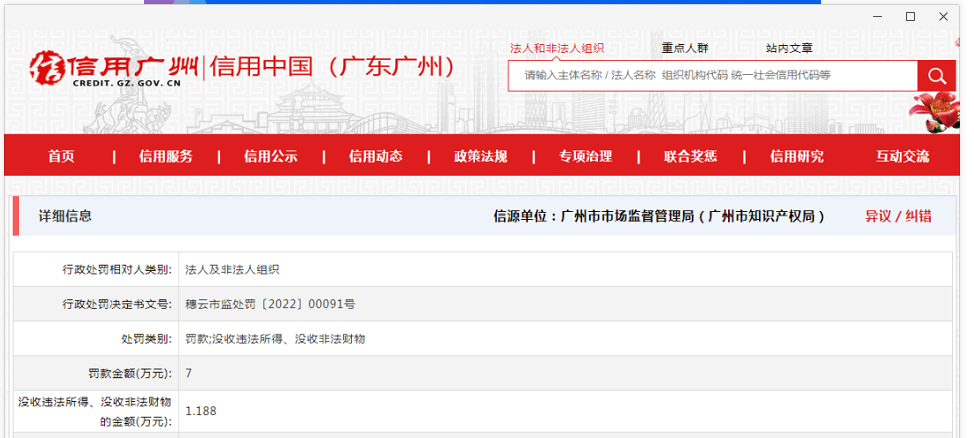Screen dimensions: 974x438
Task: Open the 首页 menu item
Action: pos(61,156)
